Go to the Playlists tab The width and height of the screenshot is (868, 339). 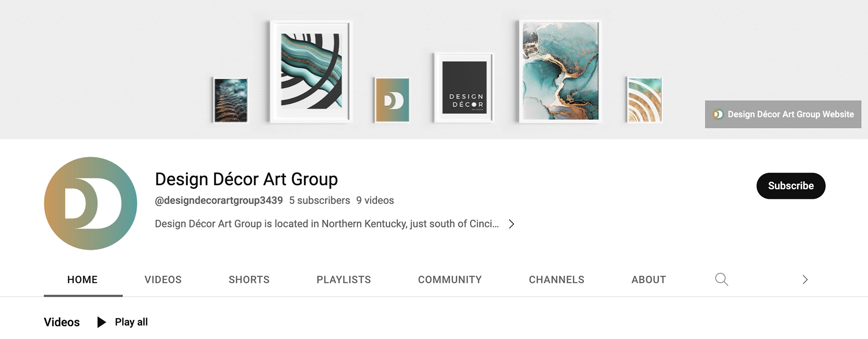[x=344, y=280]
